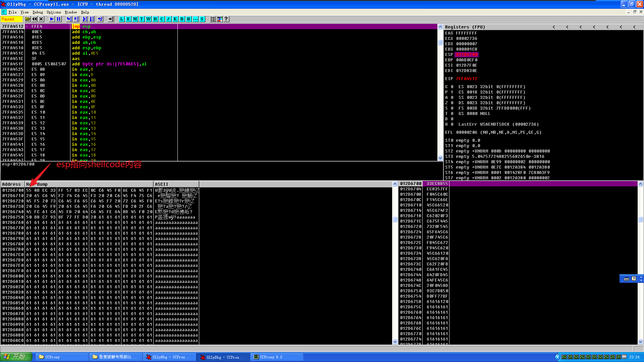Click the hex dump scrollbar up arrow

coord(395,184)
